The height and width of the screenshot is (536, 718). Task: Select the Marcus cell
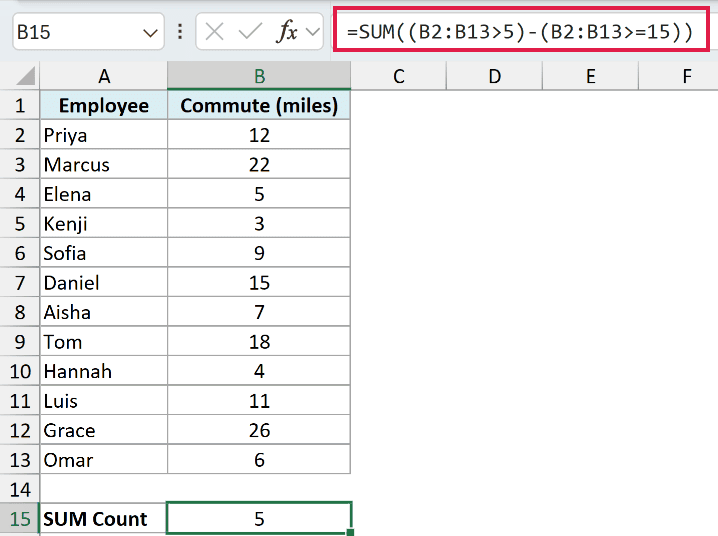pos(104,164)
